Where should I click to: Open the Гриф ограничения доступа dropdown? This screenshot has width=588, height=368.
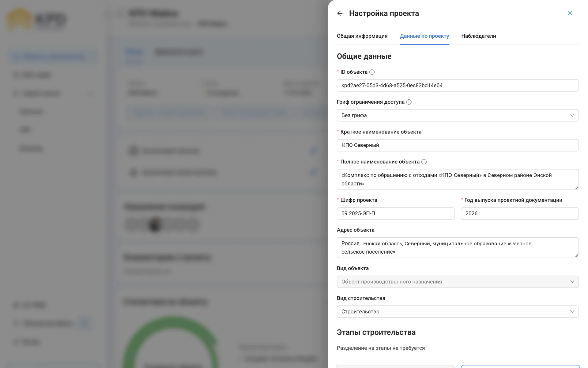tap(458, 115)
